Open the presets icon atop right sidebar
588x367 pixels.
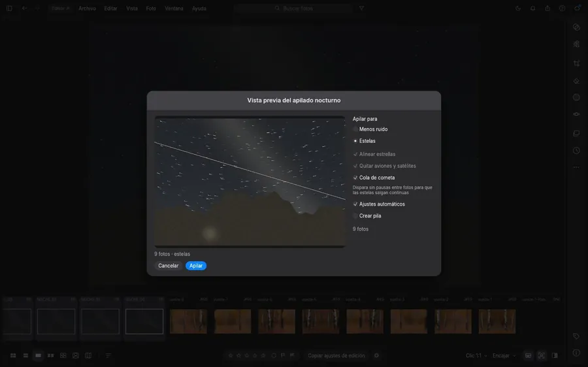pyautogui.click(x=576, y=27)
